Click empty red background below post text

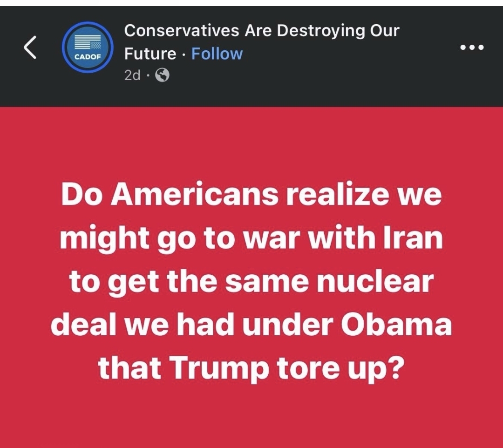tap(251, 417)
